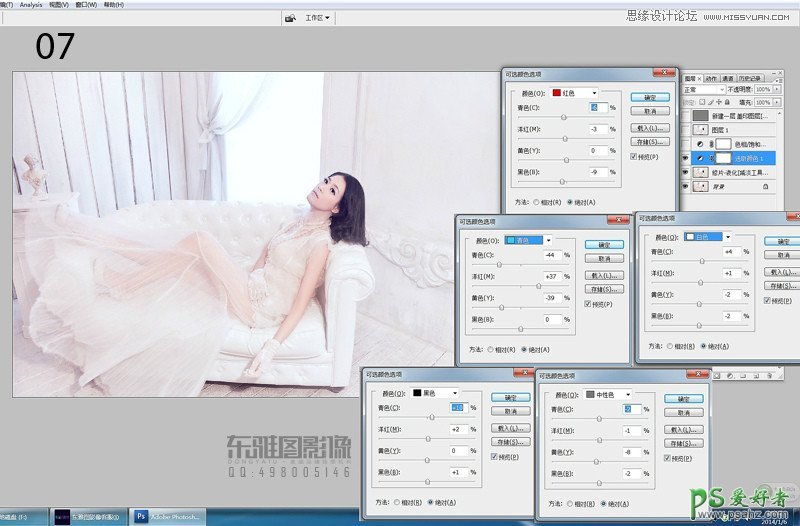
Task: Open the Analysis menu
Action: (31, 5)
